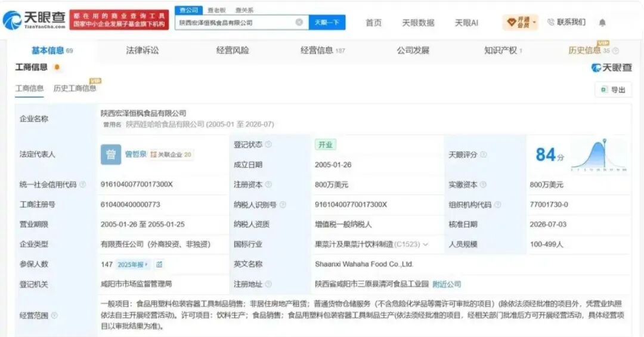The height and width of the screenshot is (337, 644).
Task: Select organization code 77001730-0
Action: coord(549,205)
